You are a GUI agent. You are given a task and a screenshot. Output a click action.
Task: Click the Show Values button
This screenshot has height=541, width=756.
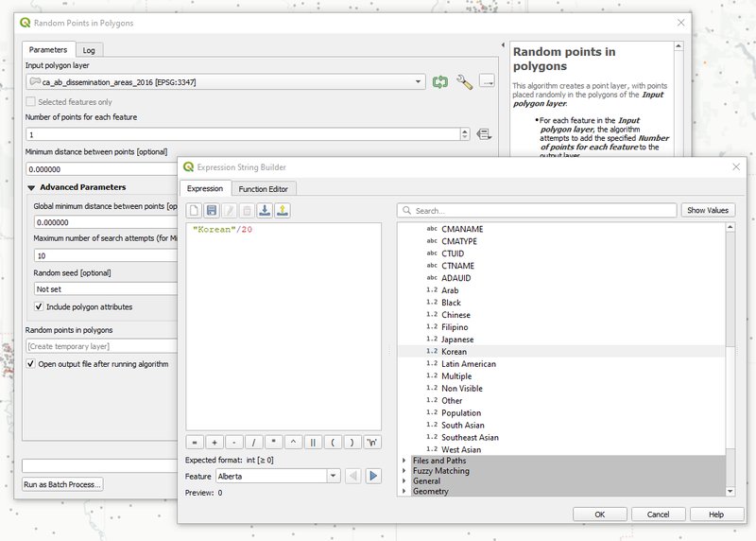click(x=708, y=210)
